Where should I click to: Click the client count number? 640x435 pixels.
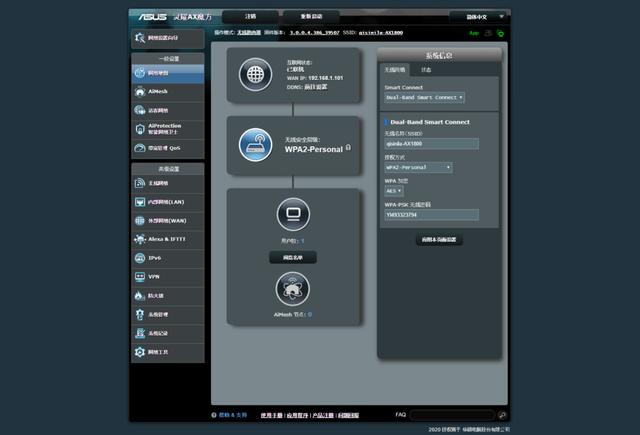(x=302, y=241)
